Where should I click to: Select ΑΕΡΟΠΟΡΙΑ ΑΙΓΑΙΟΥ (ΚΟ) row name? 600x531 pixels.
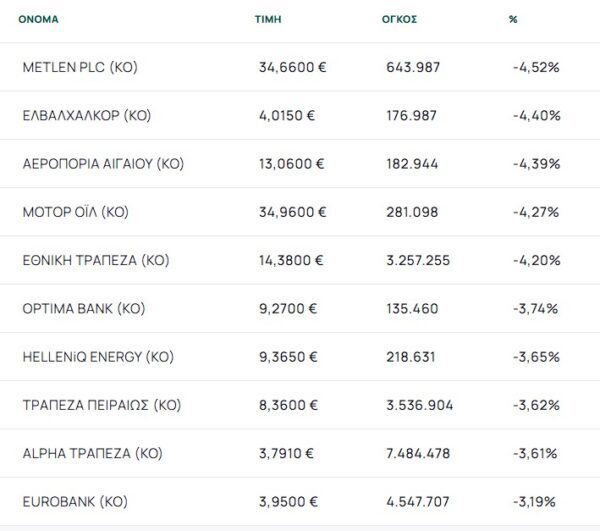[x=103, y=163]
